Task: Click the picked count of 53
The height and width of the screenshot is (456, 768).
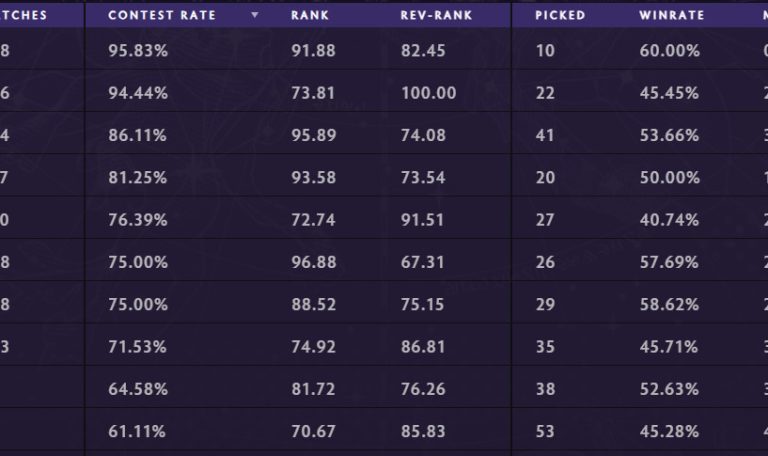Action: pyautogui.click(x=545, y=432)
